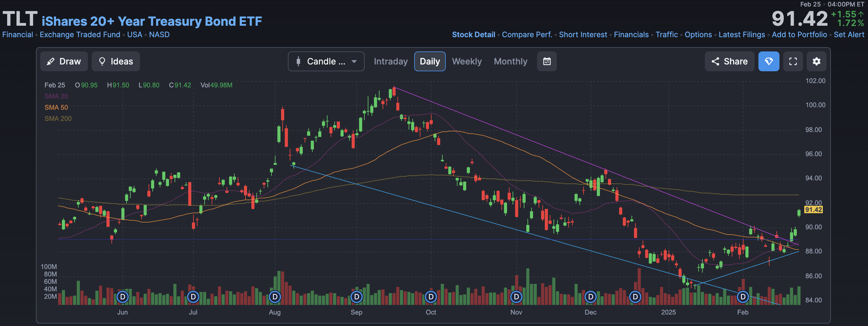Image resolution: width=868 pixels, height=326 pixels.
Task: Click the 102.00 price axis label
Action: [x=815, y=81]
